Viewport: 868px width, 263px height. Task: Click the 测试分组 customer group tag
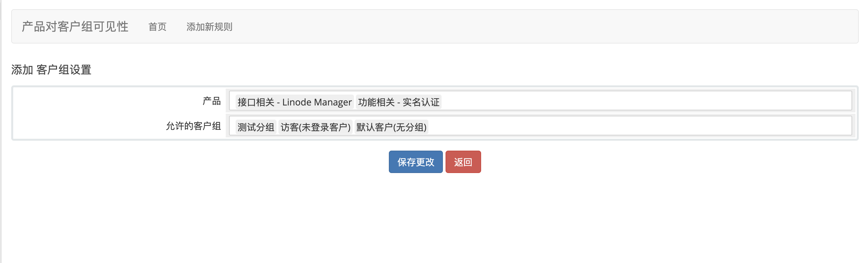[x=256, y=127]
